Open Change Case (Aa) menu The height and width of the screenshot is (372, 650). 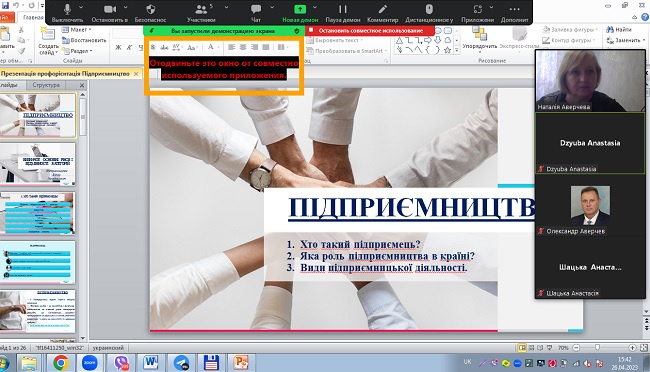[192, 47]
